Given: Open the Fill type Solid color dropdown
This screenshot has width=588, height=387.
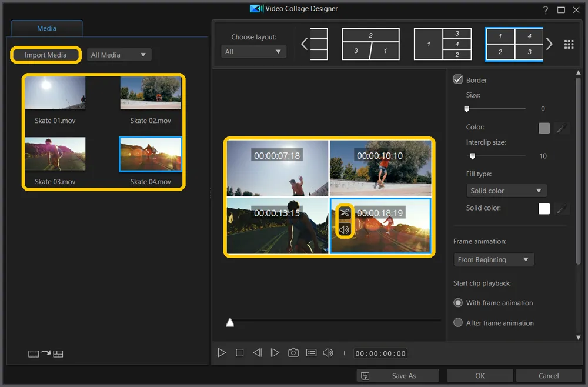Looking at the screenshot, I should [x=506, y=191].
